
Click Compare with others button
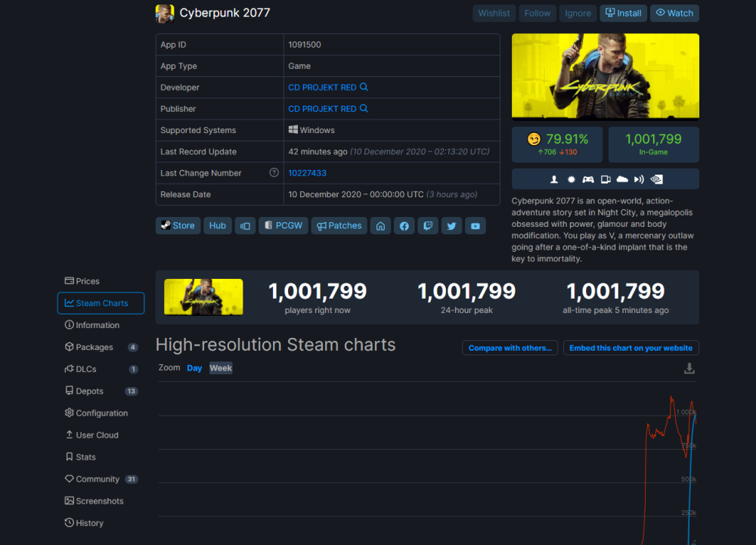tap(510, 348)
